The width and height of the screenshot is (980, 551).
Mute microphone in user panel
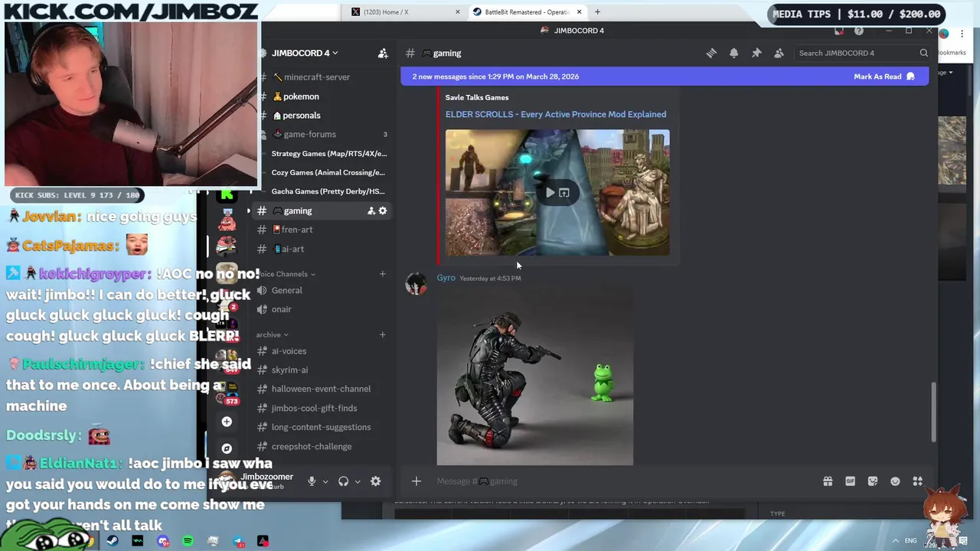(312, 481)
